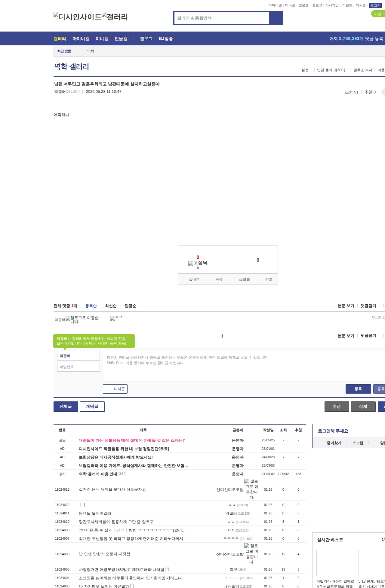385x588 pixels.
Task: Switch to the 전체글 tab
Action: [x=66, y=407]
